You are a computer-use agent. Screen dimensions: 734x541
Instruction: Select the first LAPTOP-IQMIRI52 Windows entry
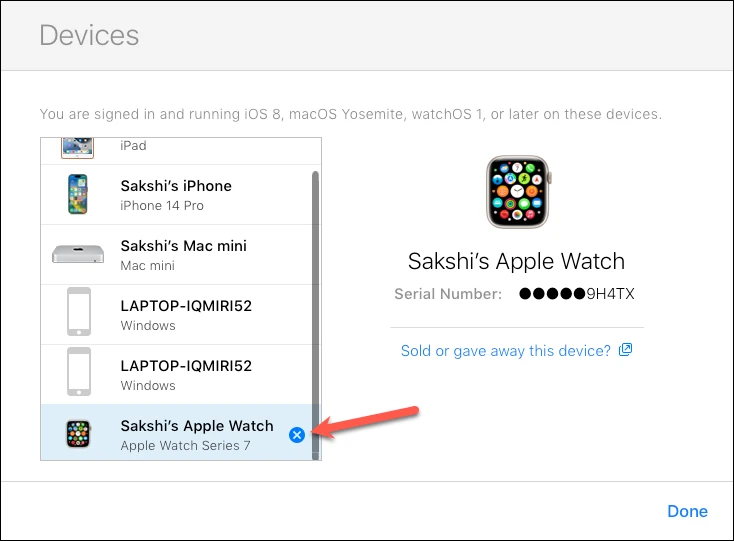coord(176,314)
